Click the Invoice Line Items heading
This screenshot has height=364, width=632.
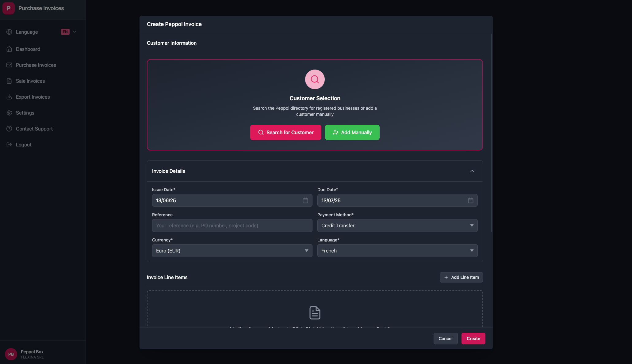tap(167, 277)
